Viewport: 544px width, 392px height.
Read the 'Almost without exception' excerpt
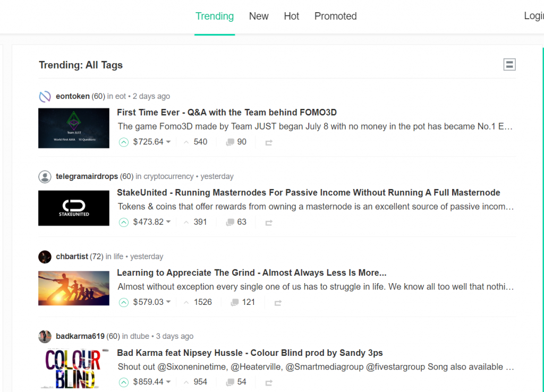pos(316,286)
